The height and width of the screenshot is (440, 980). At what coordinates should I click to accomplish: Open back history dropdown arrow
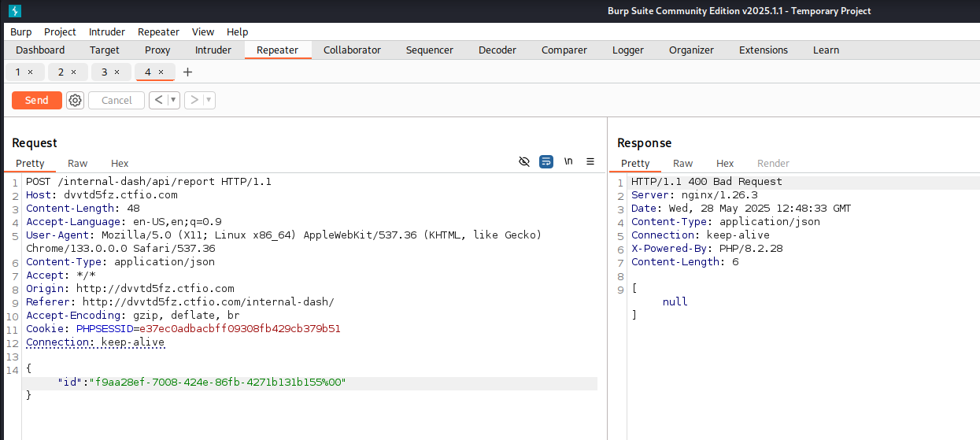click(173, 100)
